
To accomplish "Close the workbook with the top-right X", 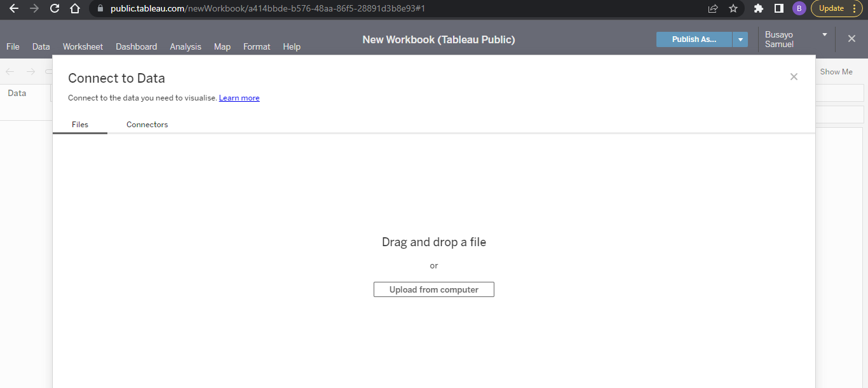I will pyautogui.click(x=851, y=39).
